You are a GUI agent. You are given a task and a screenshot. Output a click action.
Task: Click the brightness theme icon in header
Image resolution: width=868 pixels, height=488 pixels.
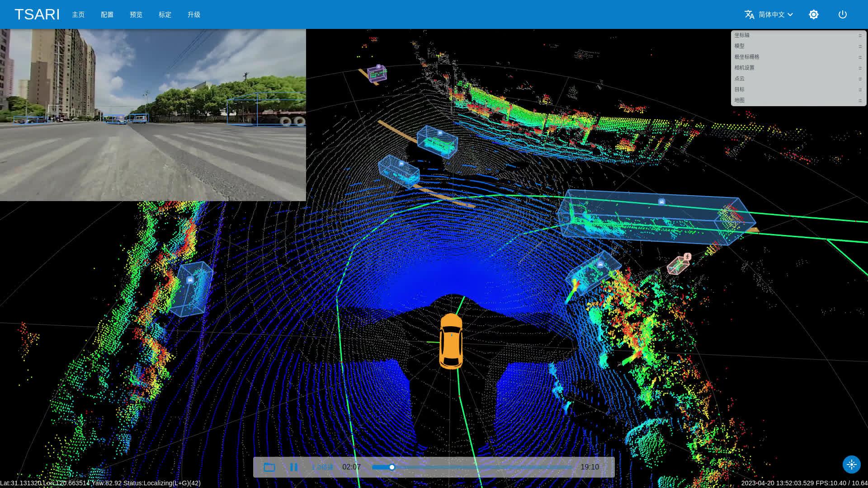[x=813, y=14]
